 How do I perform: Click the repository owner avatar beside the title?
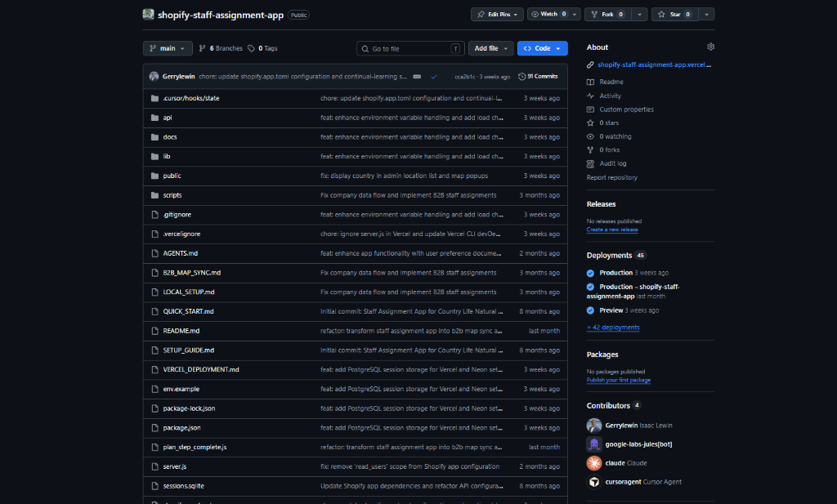click(x=149, y=15)
